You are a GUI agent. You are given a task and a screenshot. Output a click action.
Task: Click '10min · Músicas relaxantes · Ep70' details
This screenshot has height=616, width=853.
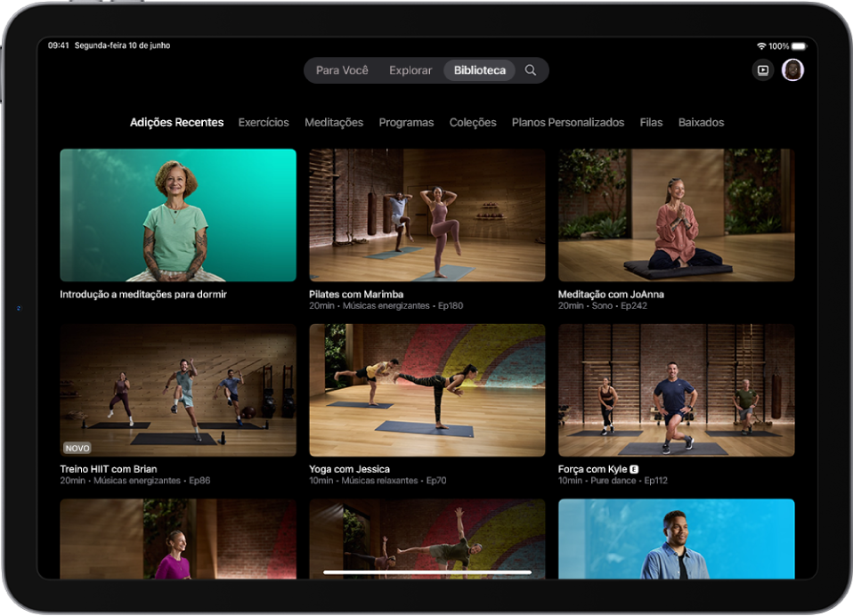[x=378, y=481]
